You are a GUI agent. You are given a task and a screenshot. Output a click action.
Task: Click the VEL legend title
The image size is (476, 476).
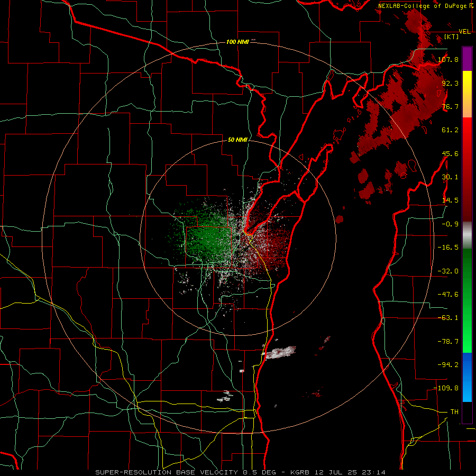[x=464, y=32]
